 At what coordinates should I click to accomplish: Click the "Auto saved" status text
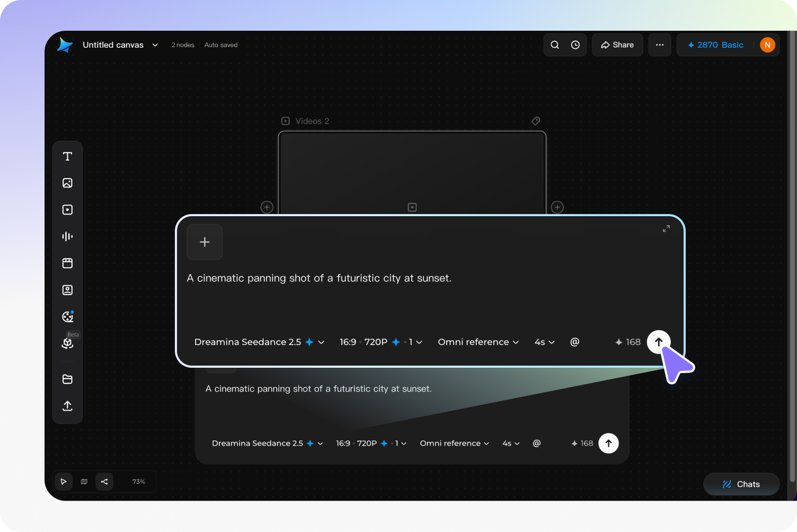(221, 45)
